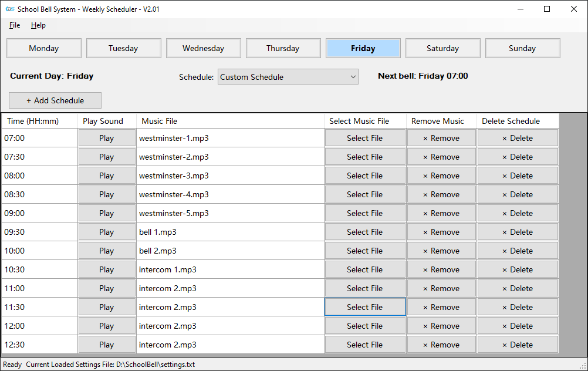Play the sound for the 12:00 row

click(106, 326)
